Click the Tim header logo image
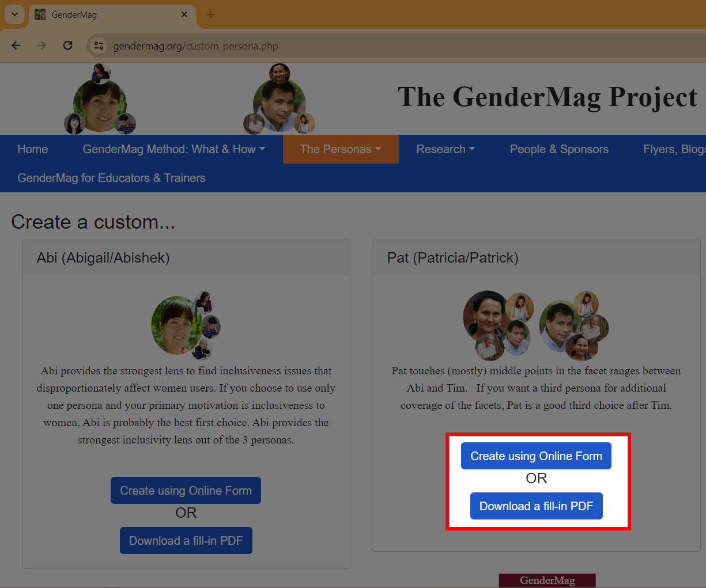Image resolution: width=706 pixels, height=588 pixels. (280, 99)
